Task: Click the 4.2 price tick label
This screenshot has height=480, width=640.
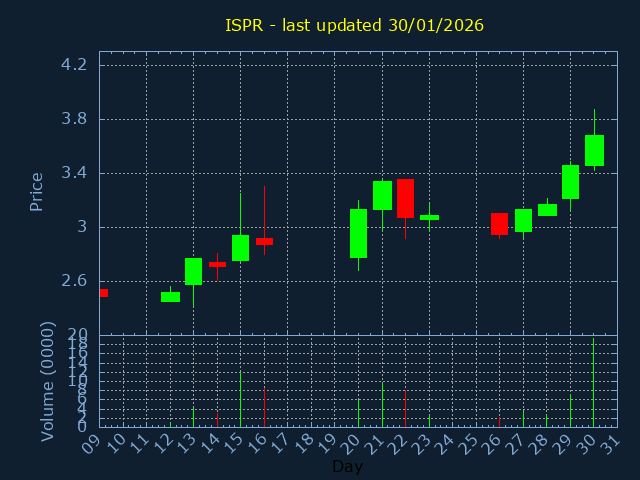Action: (74, 65)
